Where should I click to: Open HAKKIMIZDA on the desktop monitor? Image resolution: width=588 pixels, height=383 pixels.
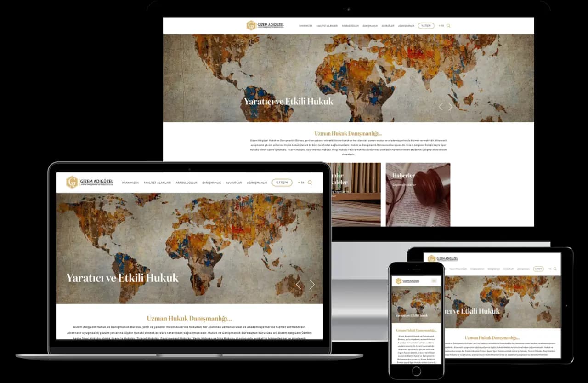[305, 26]
